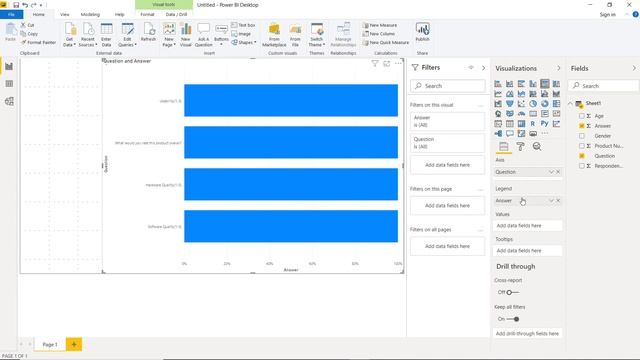This screenshot has height=360, width=640.
Task: Check the Age field
Action: pos(582,116)
